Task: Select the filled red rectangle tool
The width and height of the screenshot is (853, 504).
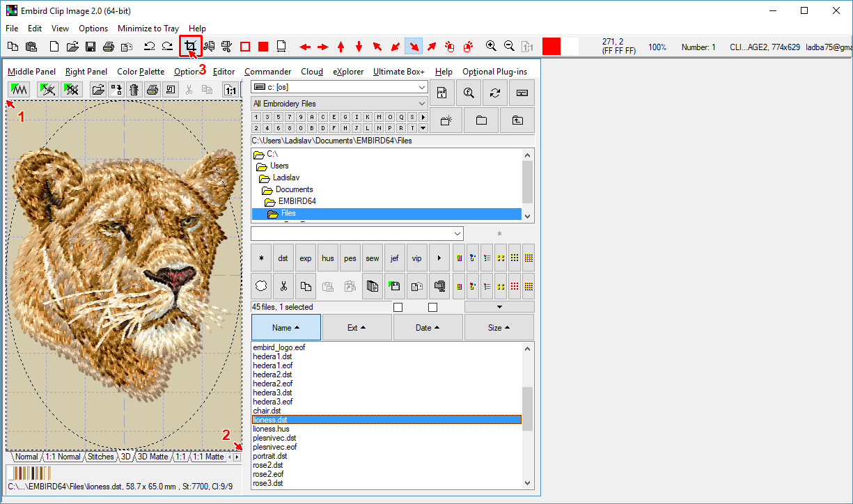Action: pyautogui.click(x=263, y=47)
